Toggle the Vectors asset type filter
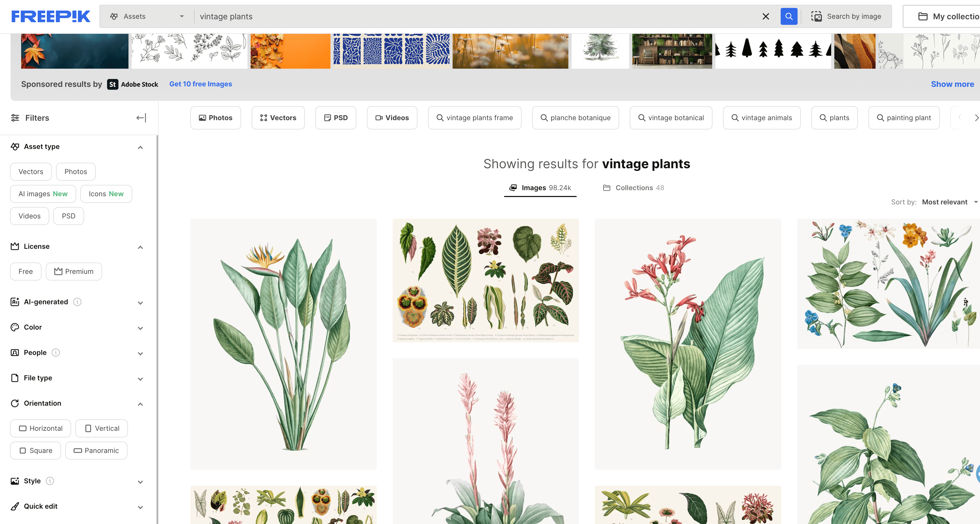 tap(31, 172)
